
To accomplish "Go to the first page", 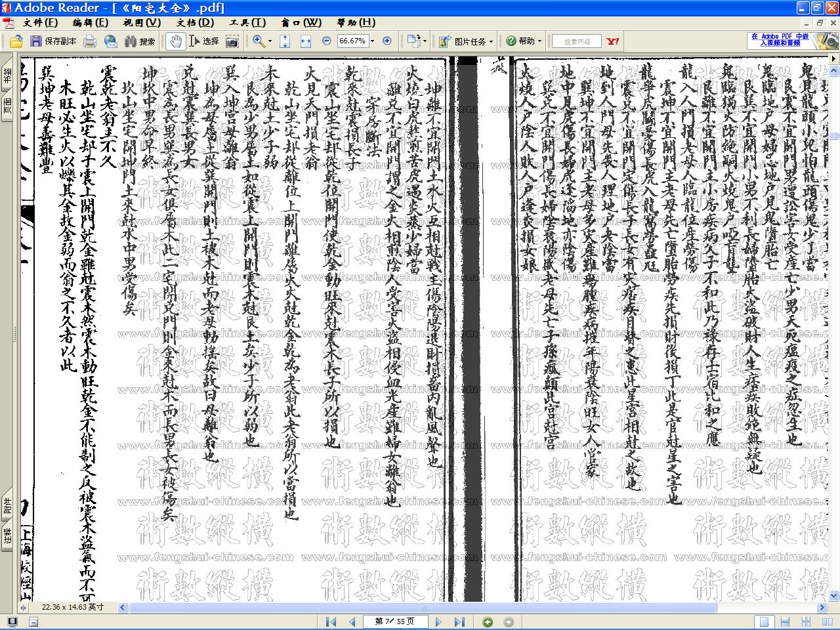I will click(x=331, y=621).
